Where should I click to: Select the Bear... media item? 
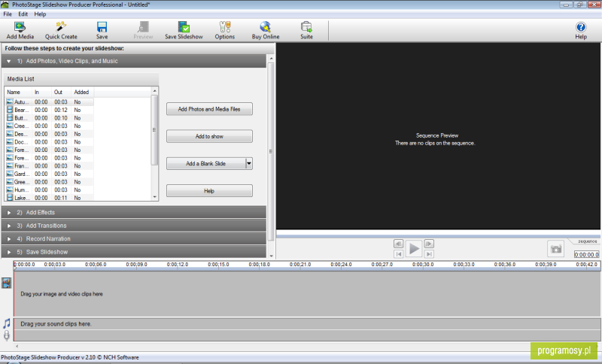coord(49,110)
